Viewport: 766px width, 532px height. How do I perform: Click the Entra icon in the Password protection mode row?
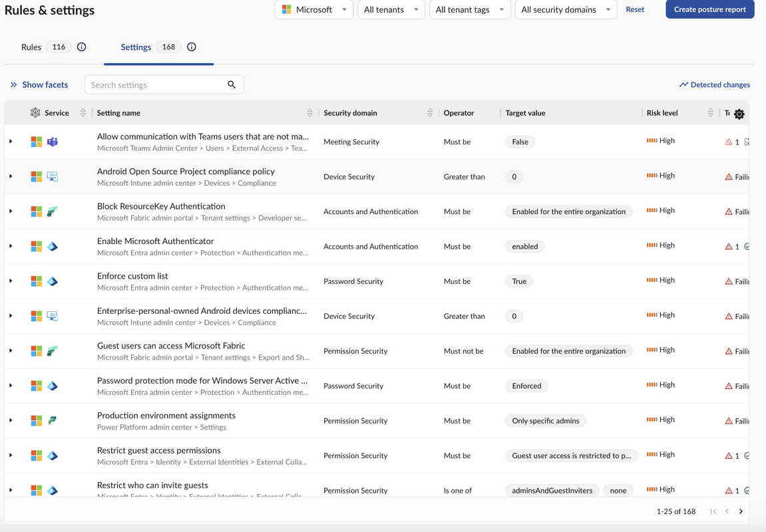point(53,386)
